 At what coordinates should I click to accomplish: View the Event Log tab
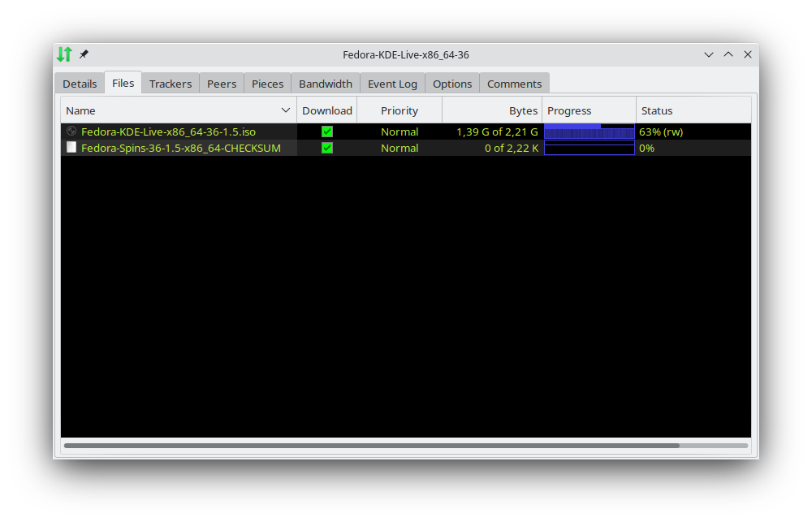click(x=392, y=84)
